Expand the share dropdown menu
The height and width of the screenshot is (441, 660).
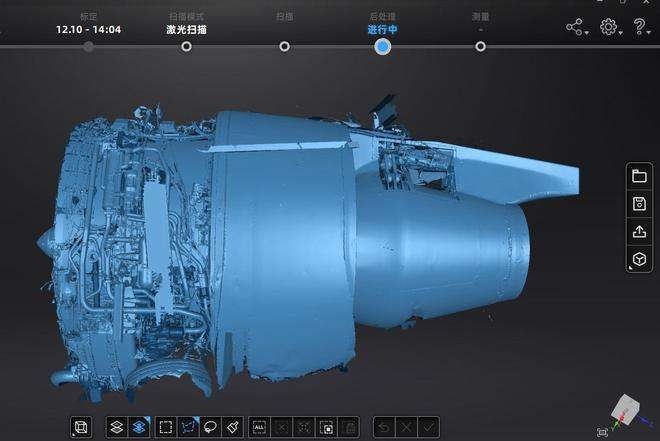tap(576, 27)
